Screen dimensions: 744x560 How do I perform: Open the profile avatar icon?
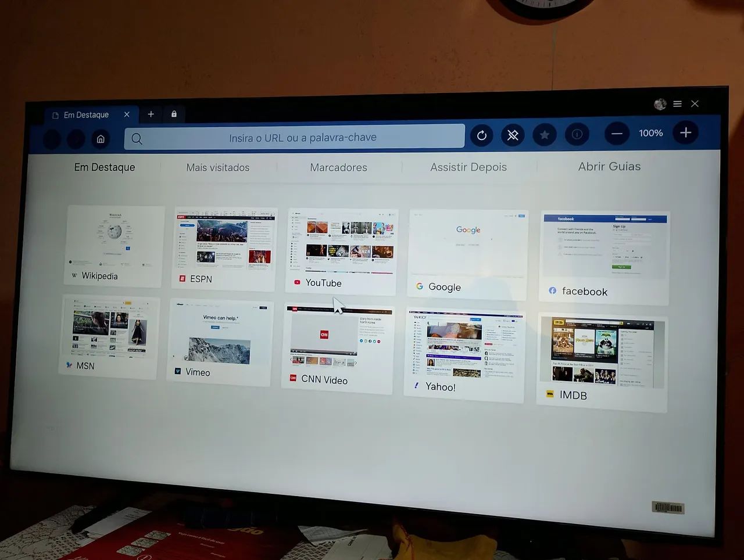click(x=660, y=104)
